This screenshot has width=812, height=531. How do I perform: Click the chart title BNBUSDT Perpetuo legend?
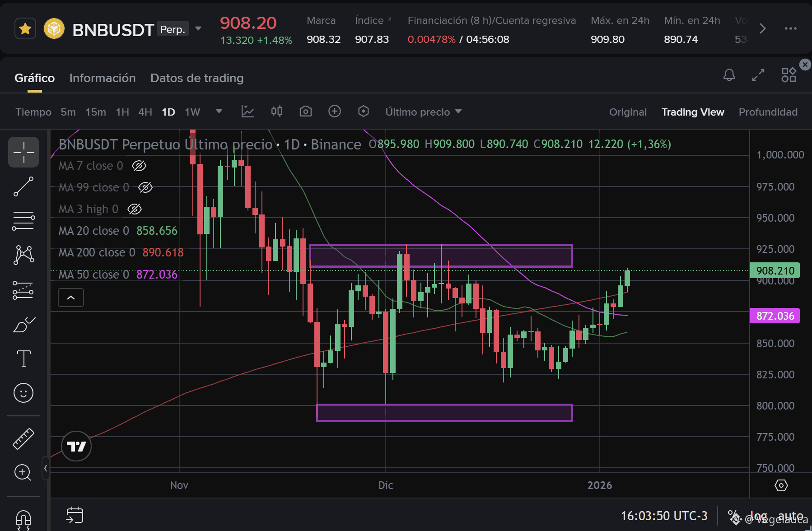pos(210,144)
